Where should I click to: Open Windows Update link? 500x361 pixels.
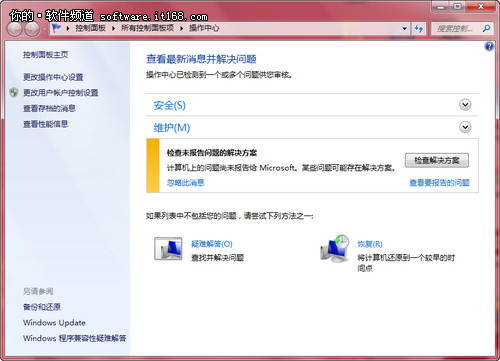pyautogui.click(x=54, y=323)
